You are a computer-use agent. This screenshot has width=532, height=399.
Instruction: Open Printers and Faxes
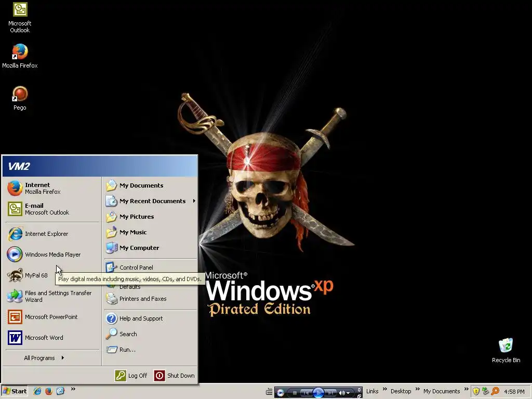point(150,299)
